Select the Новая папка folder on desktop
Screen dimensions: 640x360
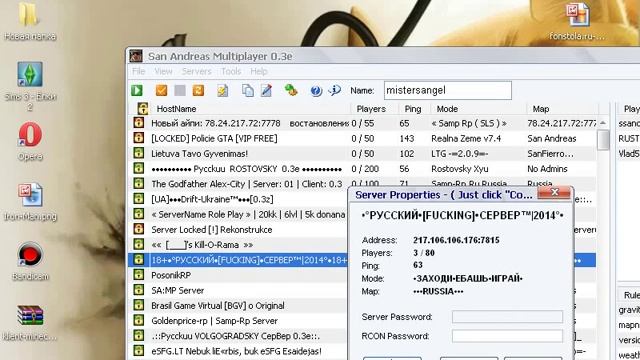(x=29, y=21)
